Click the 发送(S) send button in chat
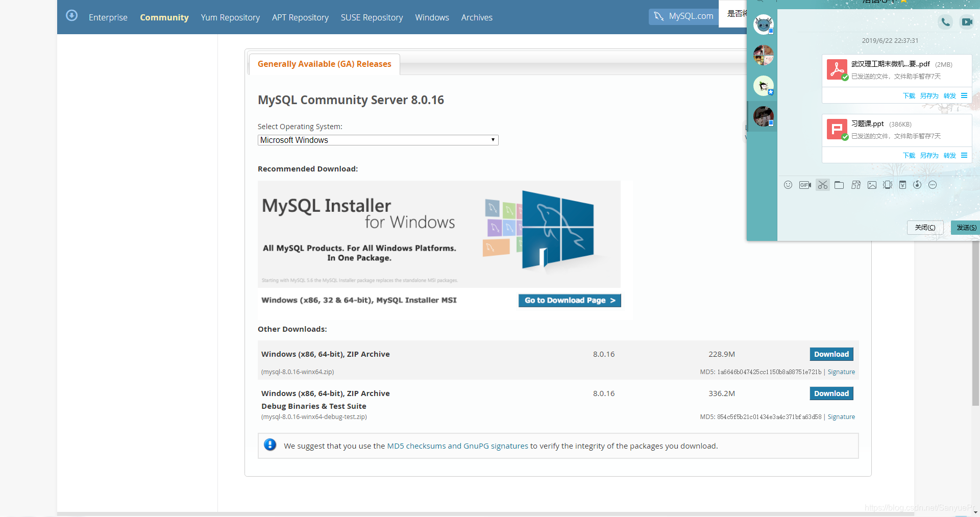This screenshot has height=517, width=980. [x=966, y=228]
